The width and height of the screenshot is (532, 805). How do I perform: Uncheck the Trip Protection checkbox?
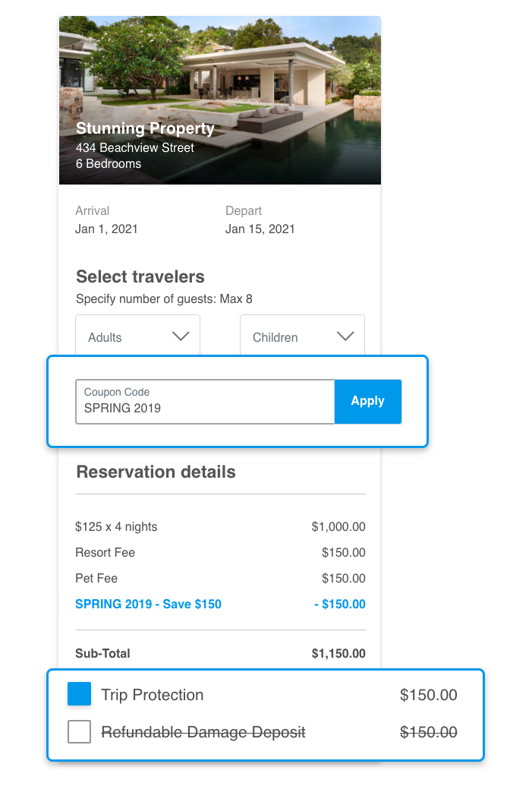[x=80, y=694]
